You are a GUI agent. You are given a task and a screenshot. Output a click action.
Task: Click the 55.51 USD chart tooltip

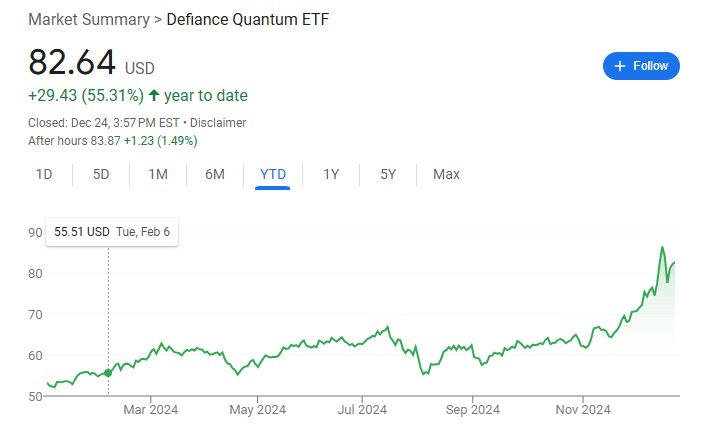[112, 232]
